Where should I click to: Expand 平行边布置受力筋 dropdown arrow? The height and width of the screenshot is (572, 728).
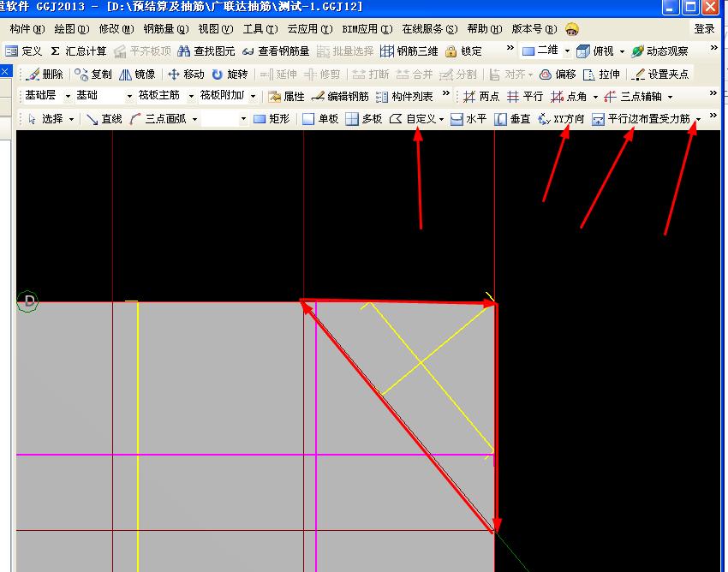coord(698,119)
